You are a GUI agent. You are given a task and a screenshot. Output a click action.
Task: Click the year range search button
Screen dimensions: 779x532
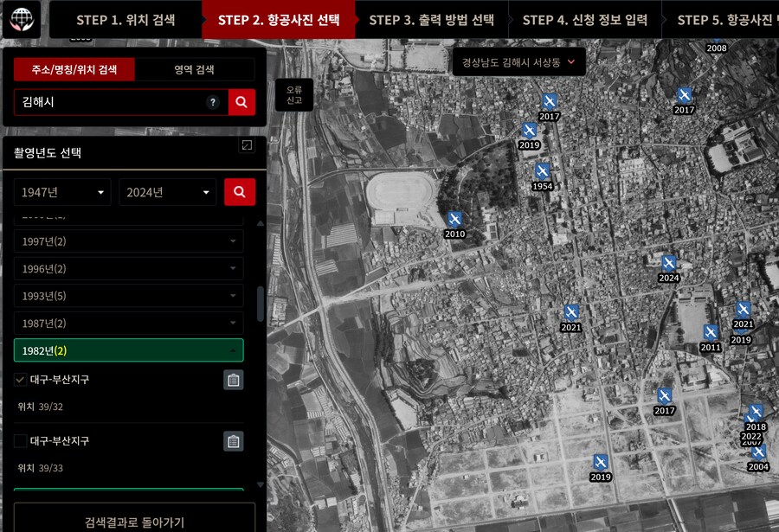(x=240, y=192)
